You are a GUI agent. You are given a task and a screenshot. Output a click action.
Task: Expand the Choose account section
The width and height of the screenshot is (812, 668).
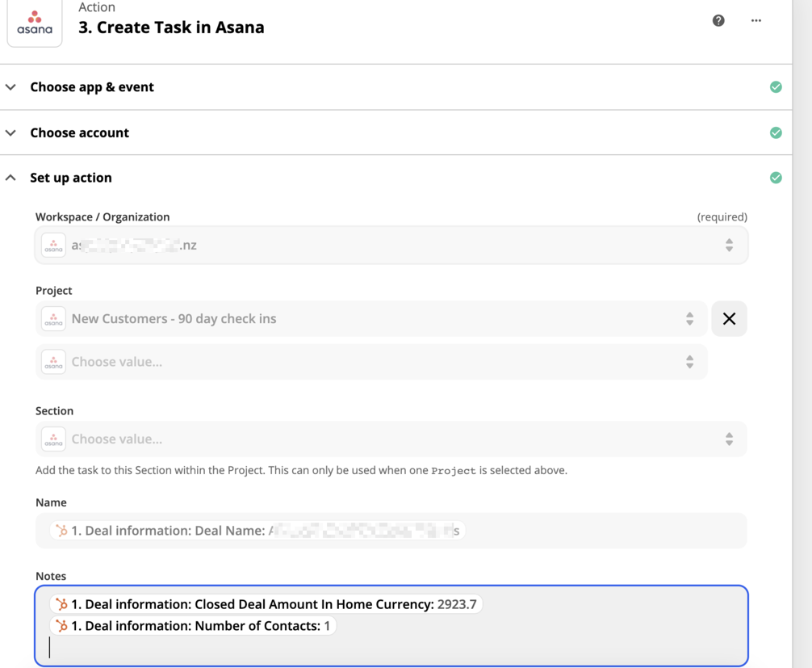[x=10, y=132]
